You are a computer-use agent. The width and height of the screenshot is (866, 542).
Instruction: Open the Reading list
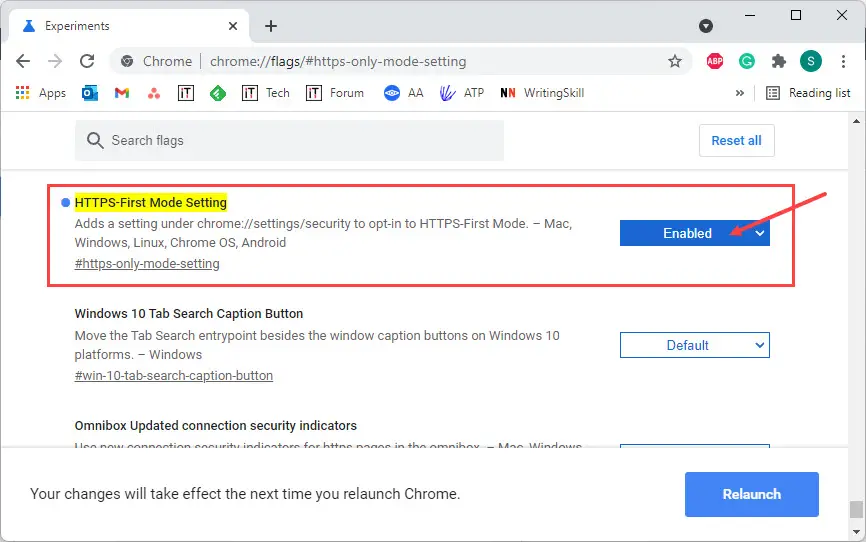(808, 93)
